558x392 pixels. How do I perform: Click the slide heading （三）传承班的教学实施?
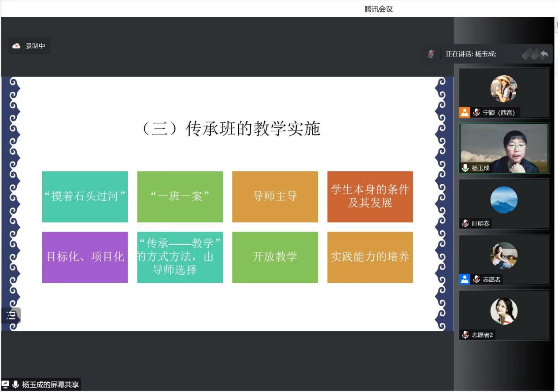click(x=229, y=128)
